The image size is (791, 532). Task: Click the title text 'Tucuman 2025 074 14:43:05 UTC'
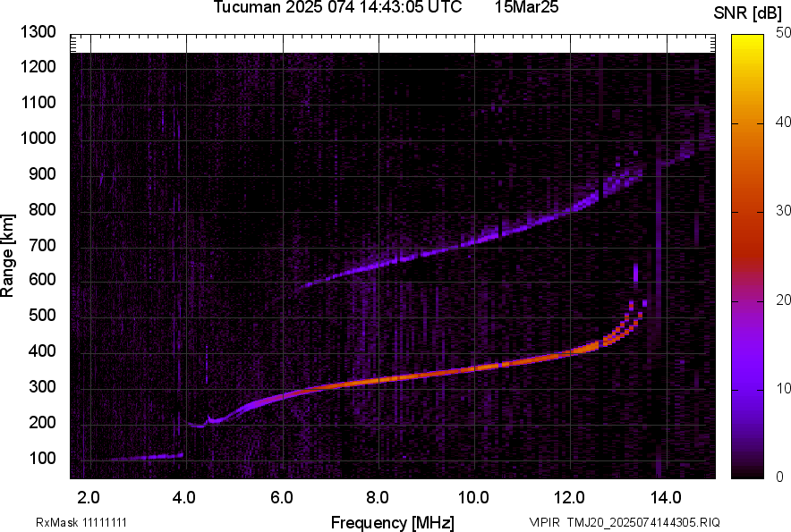click(x=337, y=7)
